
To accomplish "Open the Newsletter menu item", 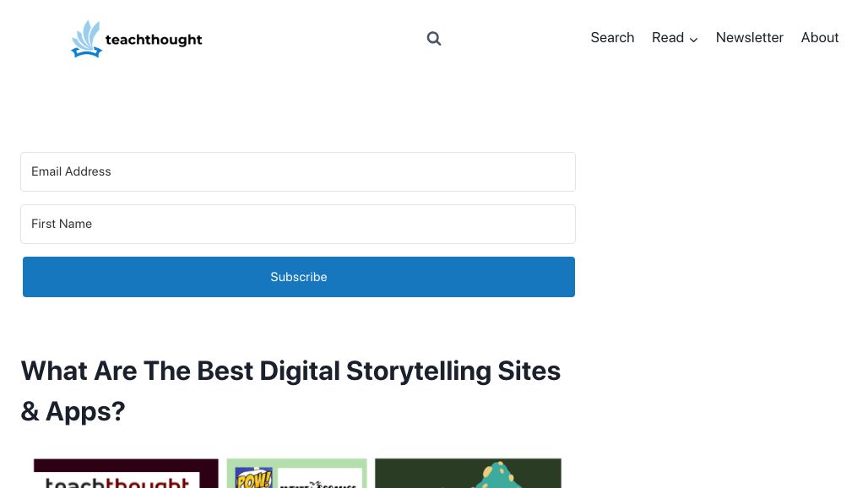I will click(x=750, y=38).
